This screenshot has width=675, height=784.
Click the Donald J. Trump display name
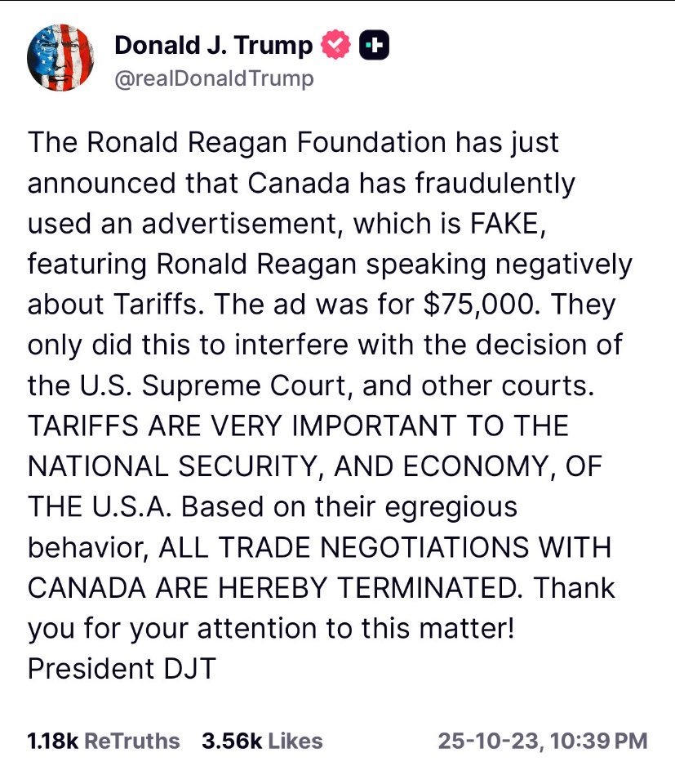coord(213,46)
